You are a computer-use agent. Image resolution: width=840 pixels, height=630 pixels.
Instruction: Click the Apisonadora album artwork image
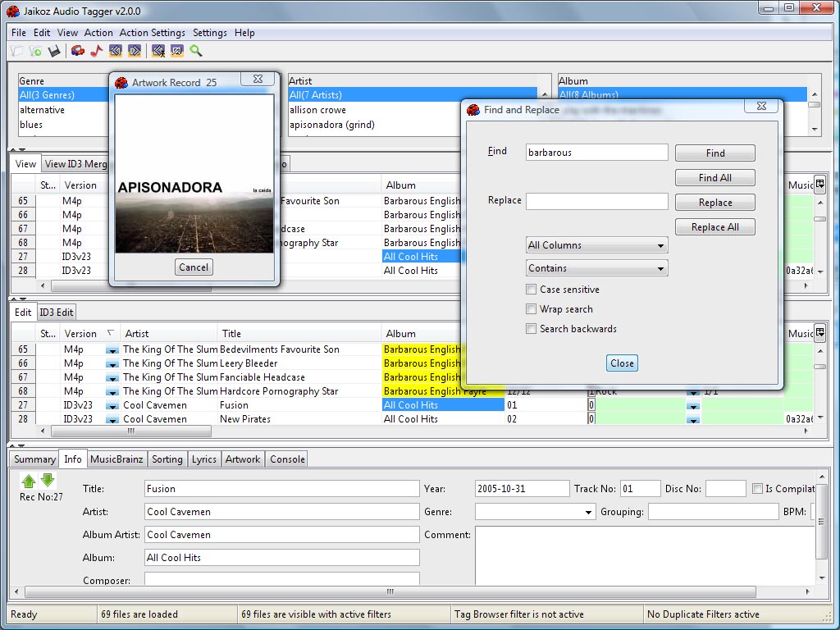(194, 174)
